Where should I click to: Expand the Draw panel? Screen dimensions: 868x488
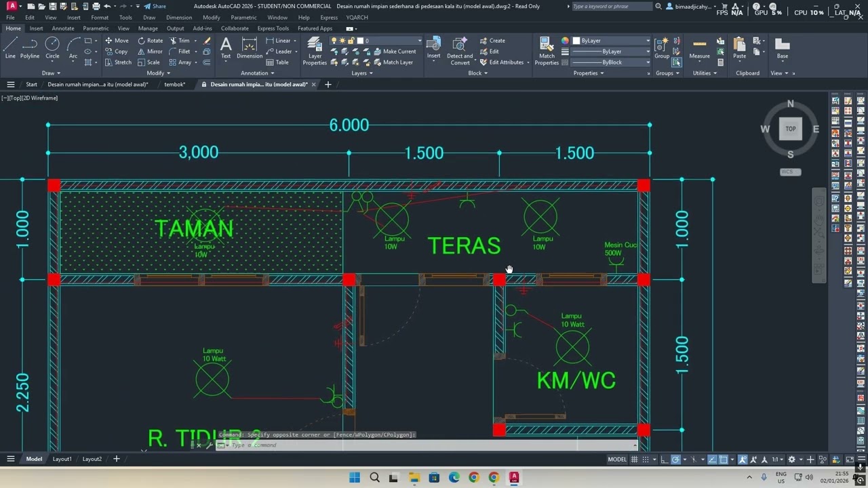coord(51,73)
